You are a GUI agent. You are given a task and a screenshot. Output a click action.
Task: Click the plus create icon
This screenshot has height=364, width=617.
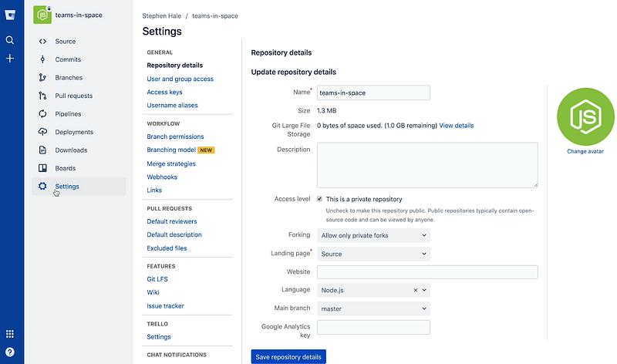point(10,59)
